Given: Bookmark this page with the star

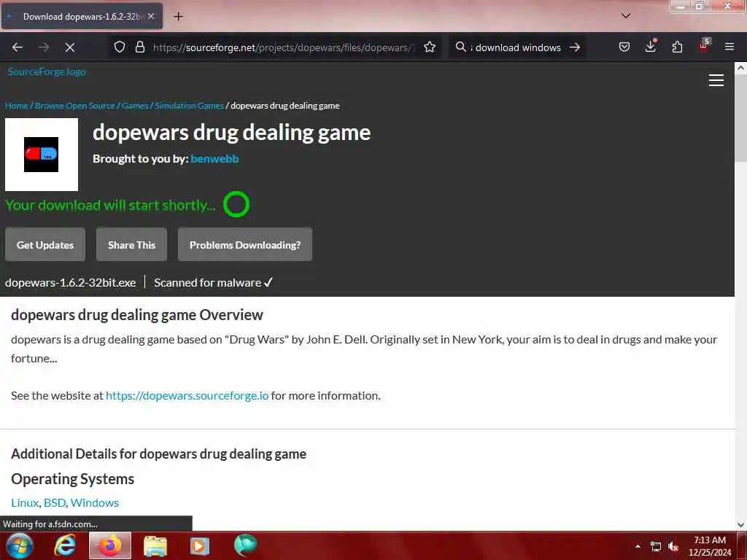Looking at the screenshot, I should tap(430, 47).
